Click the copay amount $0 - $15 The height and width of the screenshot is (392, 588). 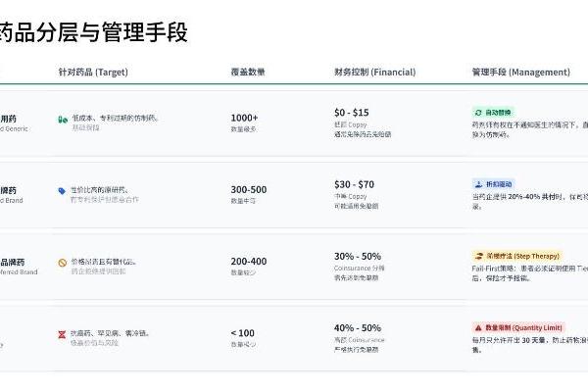pos(352,113)
